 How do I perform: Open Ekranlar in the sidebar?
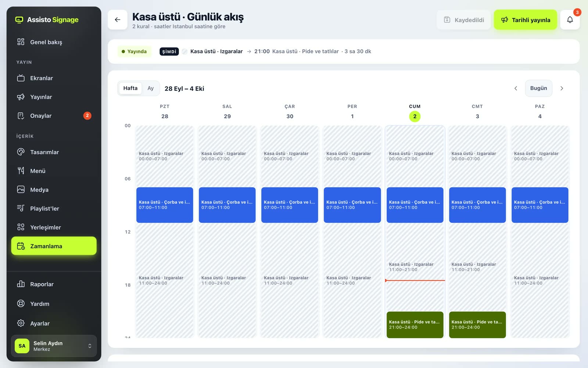(54, 78)
